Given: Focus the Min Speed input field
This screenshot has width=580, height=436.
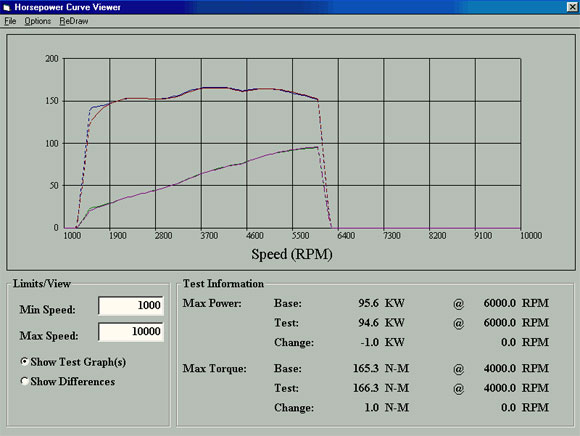Looking at the screenshot, I should 131,305.
